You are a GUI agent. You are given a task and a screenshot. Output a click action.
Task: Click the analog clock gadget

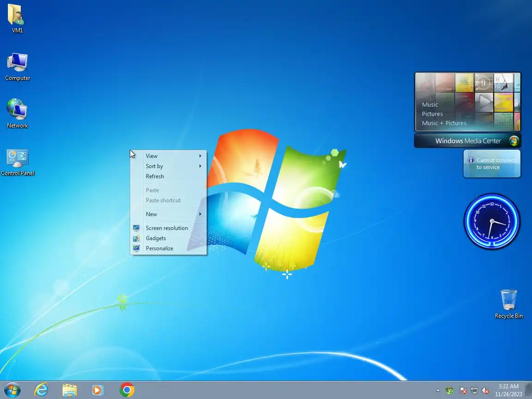pos(492,221)
